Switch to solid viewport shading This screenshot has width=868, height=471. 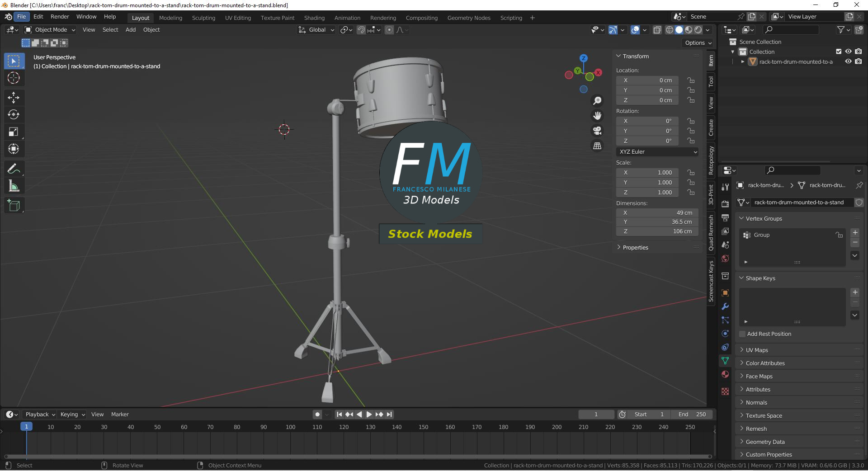click(x=679, y=30)
